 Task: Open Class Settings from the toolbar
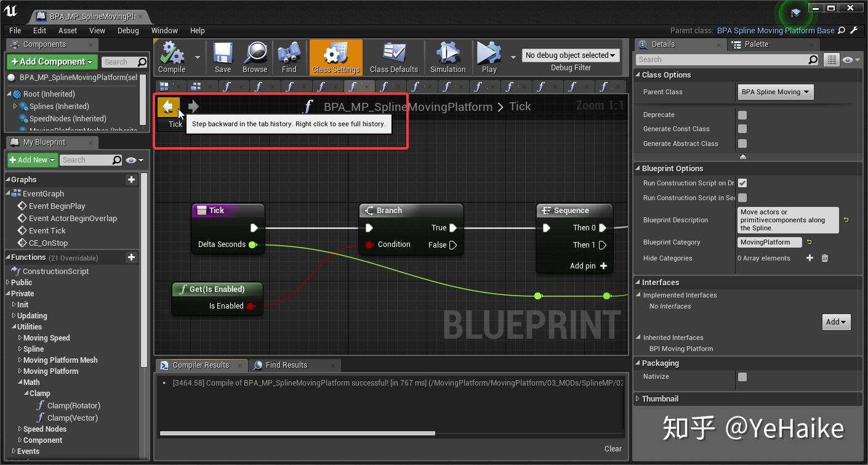[336, 57]
